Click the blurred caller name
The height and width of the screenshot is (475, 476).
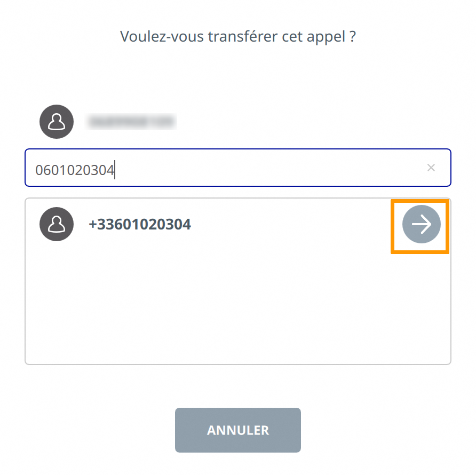click(x=131, y=122)
